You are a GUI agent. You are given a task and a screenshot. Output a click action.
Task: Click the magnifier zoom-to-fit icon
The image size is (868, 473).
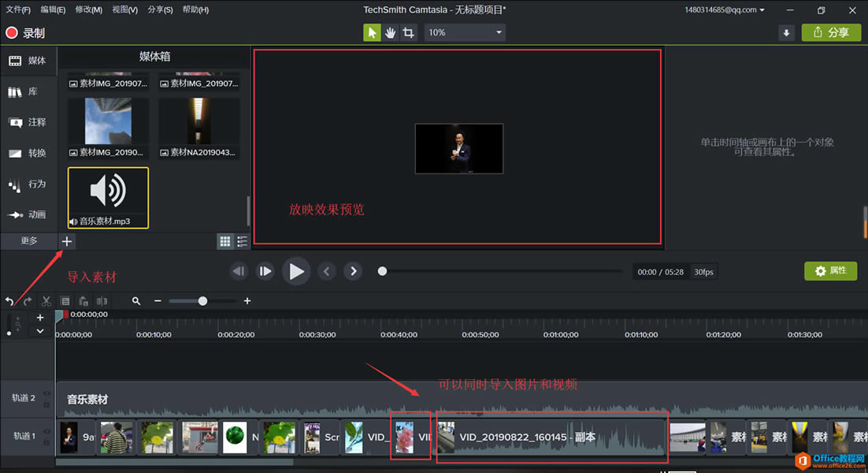coord(136,301)
